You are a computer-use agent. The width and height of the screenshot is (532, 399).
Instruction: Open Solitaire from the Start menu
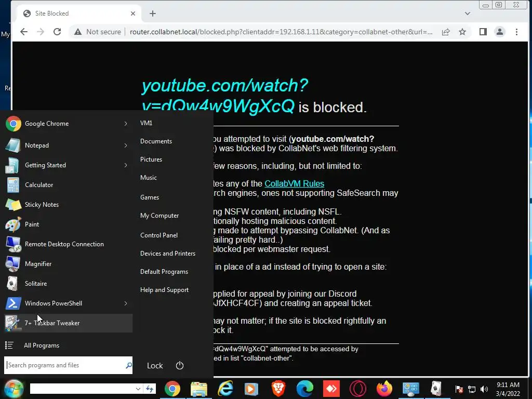click(x=68, y=283)
